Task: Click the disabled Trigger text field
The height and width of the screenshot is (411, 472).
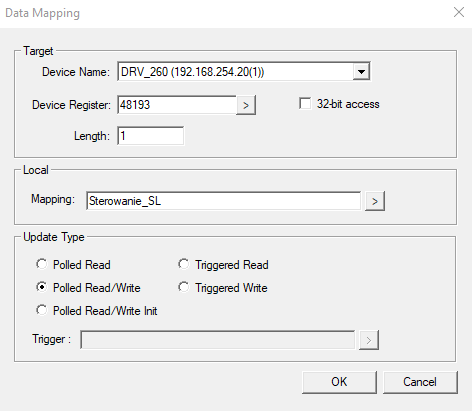Action: click(x=218, y=340)
